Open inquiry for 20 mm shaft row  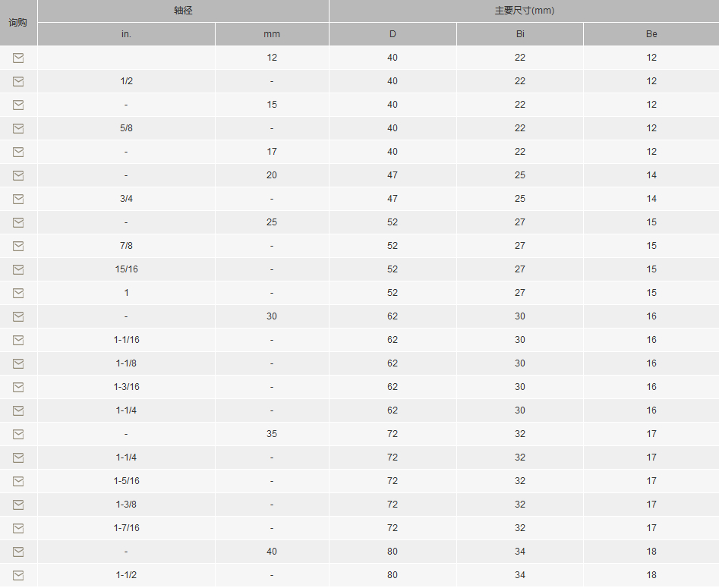pyautogui.click(x=18, y=175)
